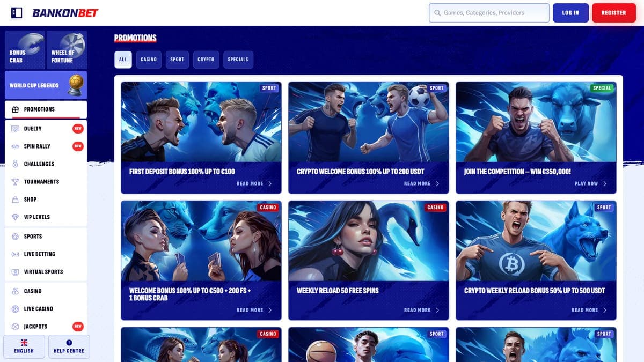Filter promotions by Crypto
Viewport: 644px width, 362px height.
tap(206, 60)
